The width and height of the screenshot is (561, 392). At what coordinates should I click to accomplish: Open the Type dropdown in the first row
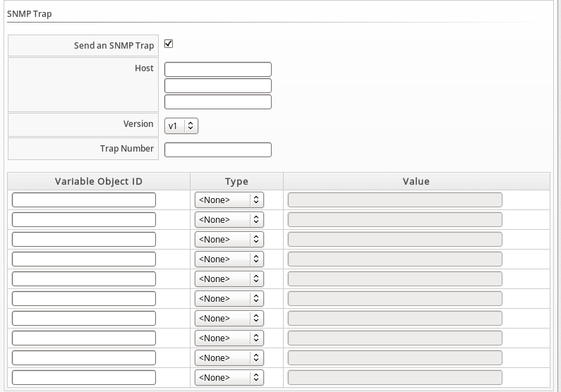click(229, 200)
